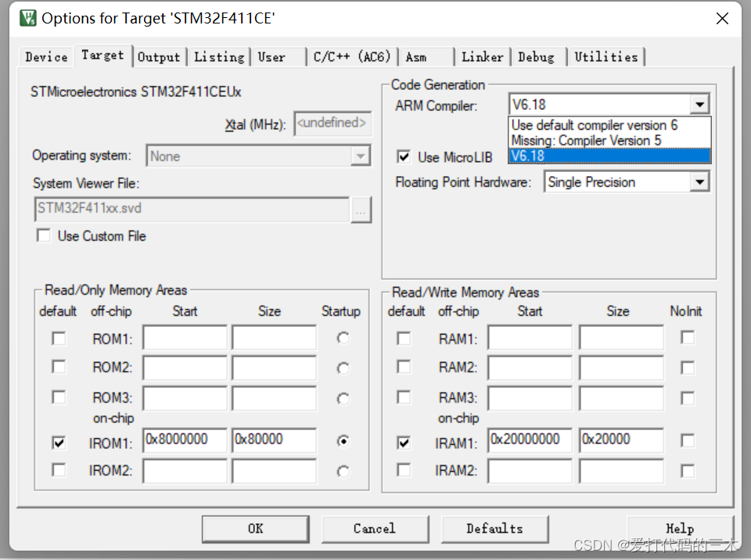Expand the Floating Point Hardware dropdown

tap(699, 182)
